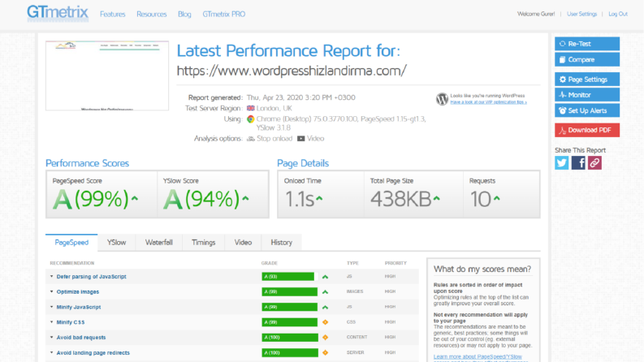Image resolution: width=644 pixels, height=362 pixels.
Task: Click Defer parsing grade bar A (93)
Action: (x=288, y=277)
